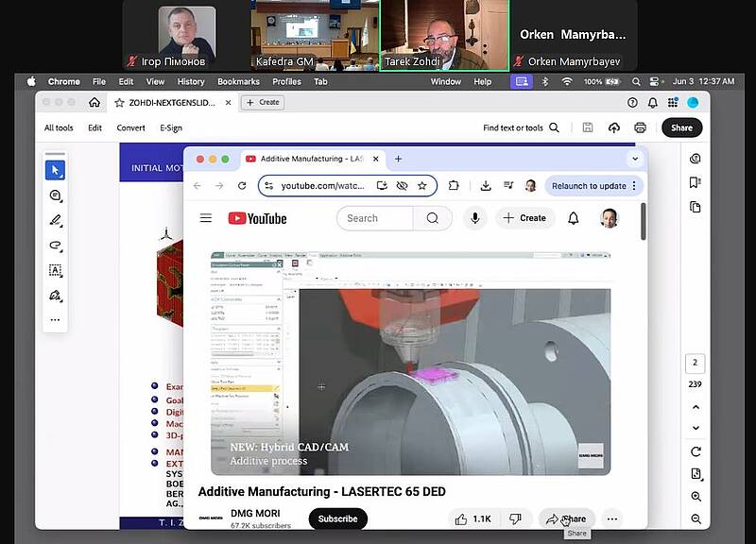Open the YouTube hamburger guide menu
The width and height of the screenshot is (756, 544).
pos(206,218)
